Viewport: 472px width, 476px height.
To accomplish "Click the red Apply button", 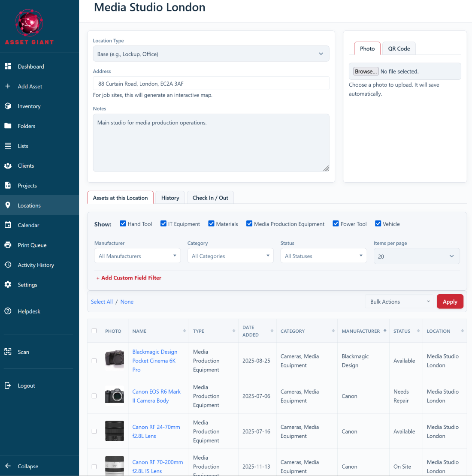I will [x=450, y=301].
